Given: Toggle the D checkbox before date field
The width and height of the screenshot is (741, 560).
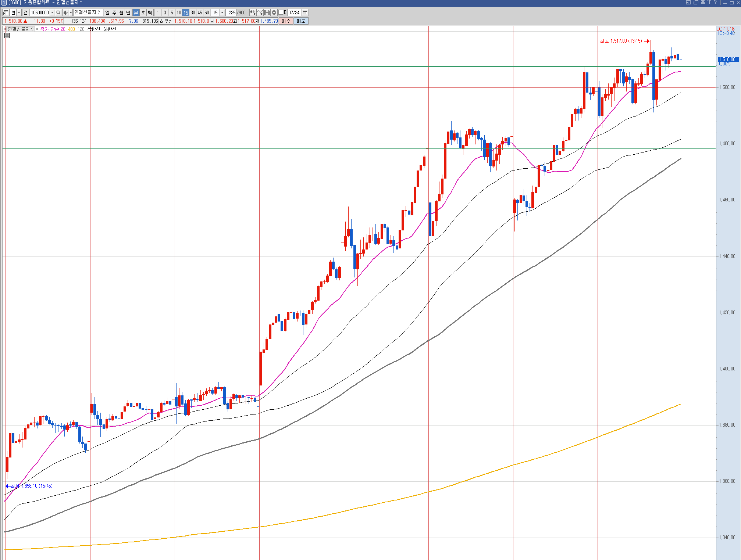Looking at the screenshot, I should [281, 12].
